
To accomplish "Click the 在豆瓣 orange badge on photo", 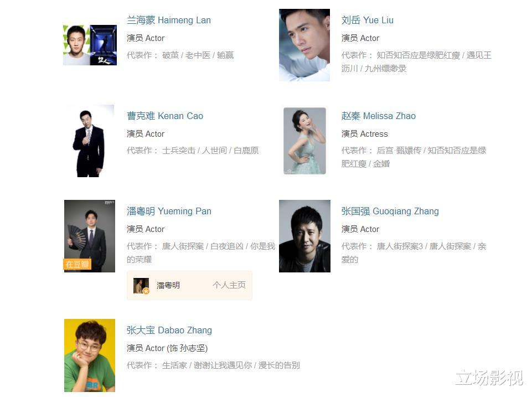I will pyautogui.click(x=77, y=264).
